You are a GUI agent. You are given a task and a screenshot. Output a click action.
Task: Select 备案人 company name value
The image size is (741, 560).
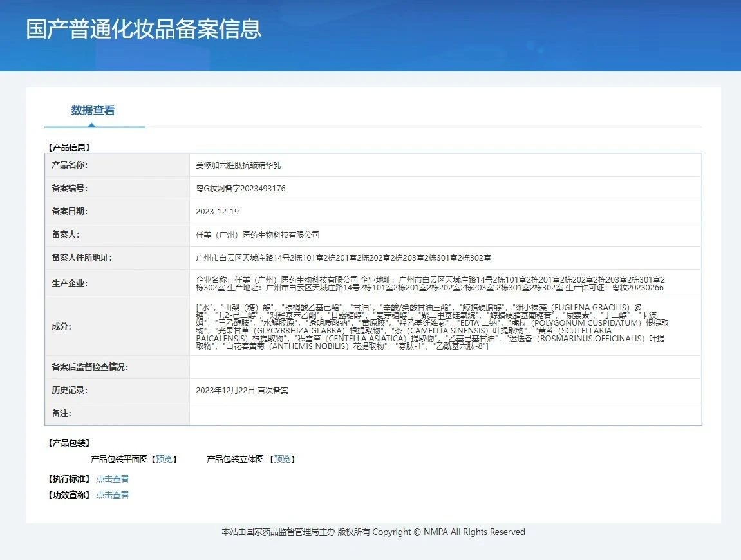258,234
